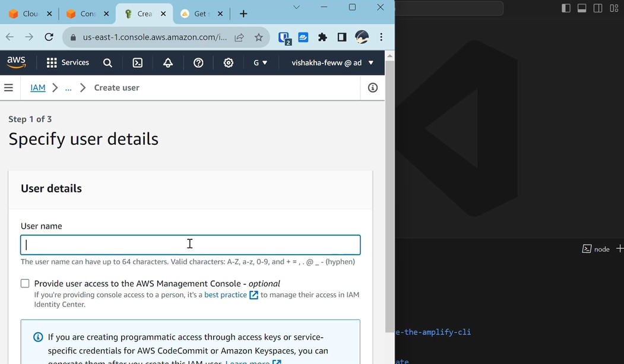624x364 pixels.
Task: Open AWS search magnifier icon
Action: click(107, 62)
